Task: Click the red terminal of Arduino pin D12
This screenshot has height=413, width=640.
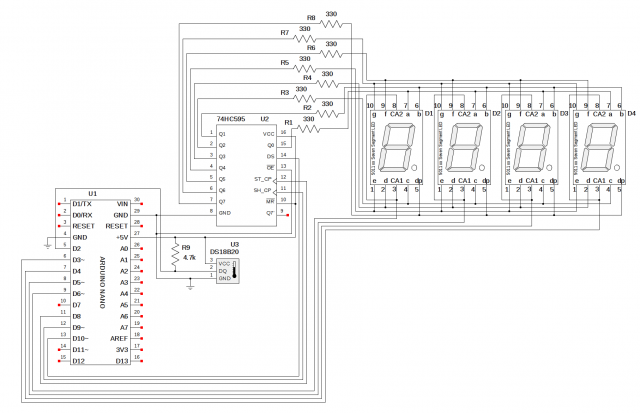Action: click(60, 361)
